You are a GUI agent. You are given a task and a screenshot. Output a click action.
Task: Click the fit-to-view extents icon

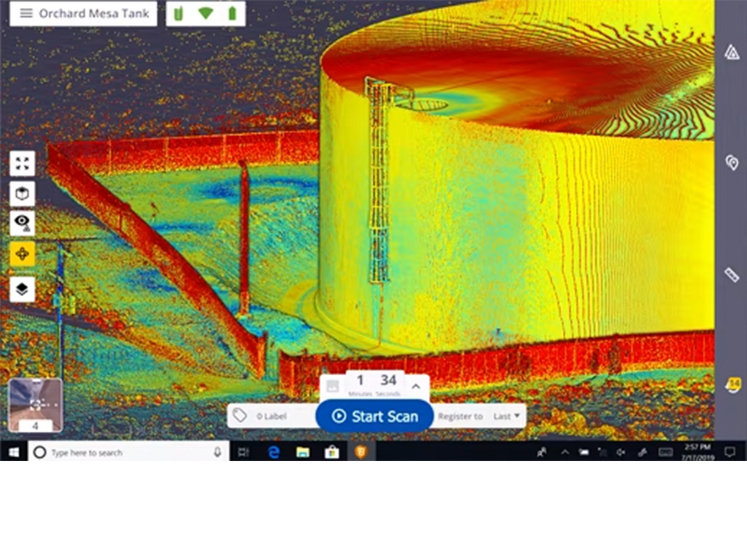[22, 164]
